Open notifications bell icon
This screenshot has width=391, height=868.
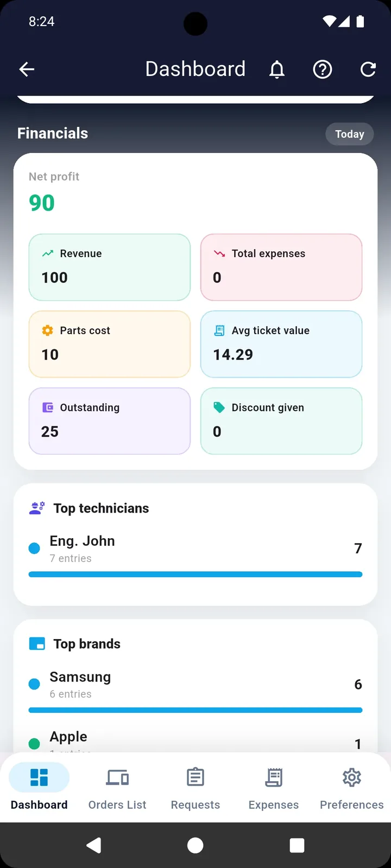(277, 69)
